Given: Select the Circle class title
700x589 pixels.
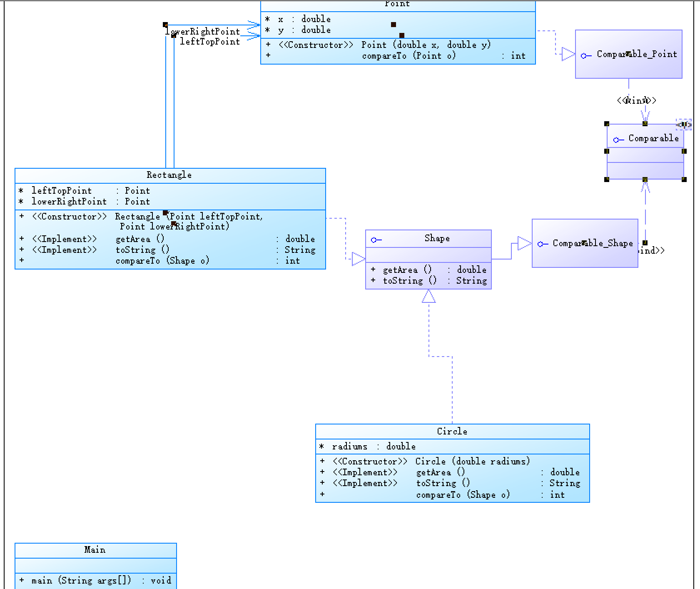Looking at the screenshot, I should tap(452, 432).
